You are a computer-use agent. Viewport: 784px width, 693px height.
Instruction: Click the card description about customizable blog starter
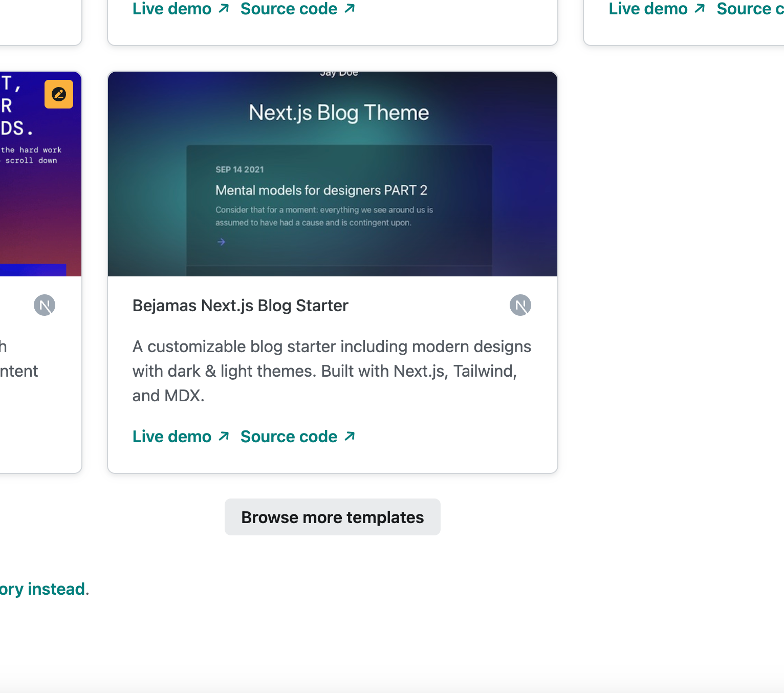(332, 371)
